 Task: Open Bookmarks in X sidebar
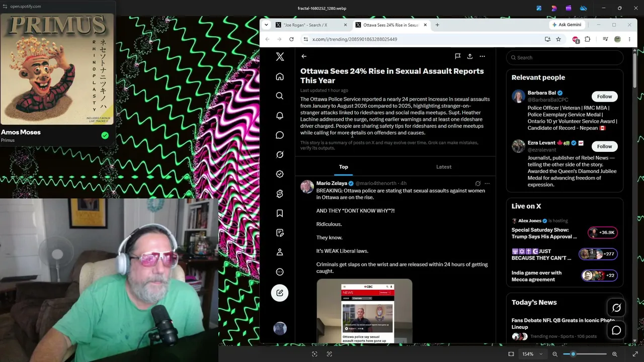coord(280,213)
